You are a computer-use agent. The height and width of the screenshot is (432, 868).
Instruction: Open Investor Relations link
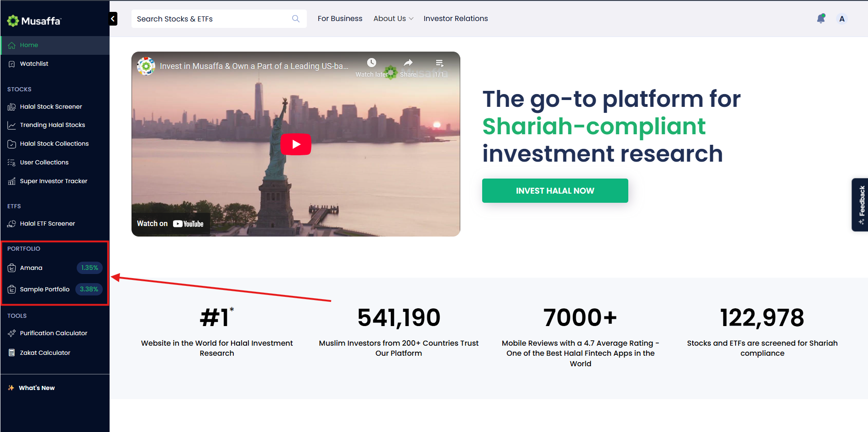tap(456, 19)
